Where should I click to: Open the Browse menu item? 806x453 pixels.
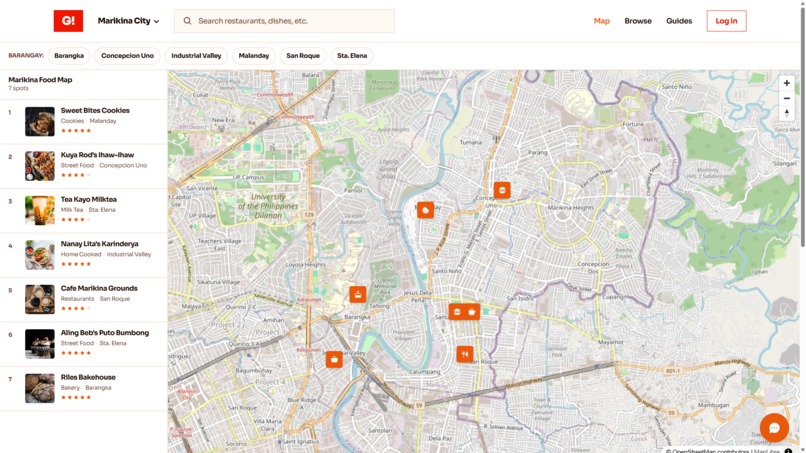[x=638, y=21]
